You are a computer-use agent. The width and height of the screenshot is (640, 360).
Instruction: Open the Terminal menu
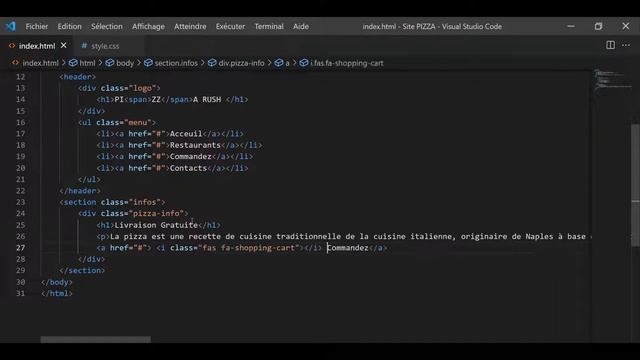(x=269, y=27)
